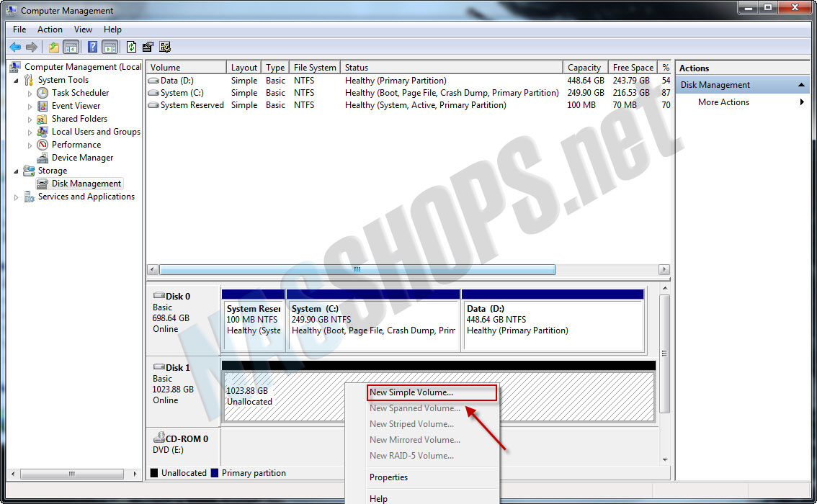Select Computer Management (Local) root node
Image resolution: width=817 pixels, height=504 pixels.
82,67
